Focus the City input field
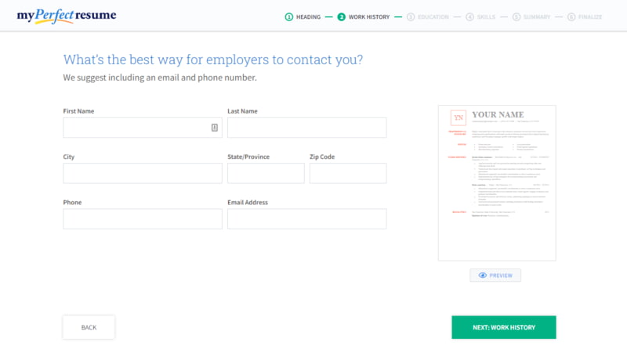This screenshot has width=627, height=364. tap(143, 173)
